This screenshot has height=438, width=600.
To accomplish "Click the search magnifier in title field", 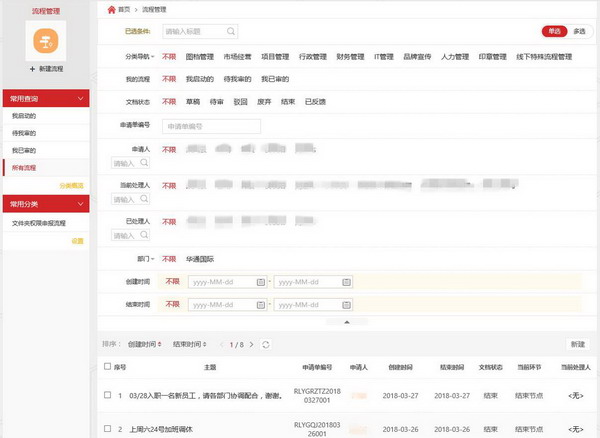I will pyautogui.click(x=231, y=31).
